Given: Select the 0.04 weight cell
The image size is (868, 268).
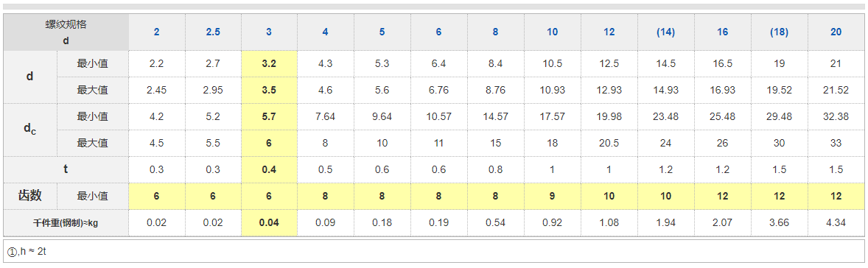Looking at the screenshot, I should point(269,222).
